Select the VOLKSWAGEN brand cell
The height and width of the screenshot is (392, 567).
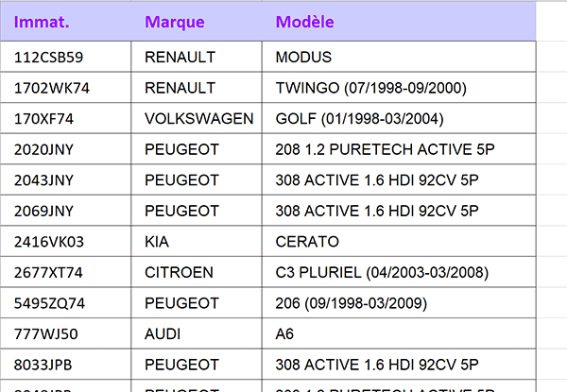click(x=197, y=118)
